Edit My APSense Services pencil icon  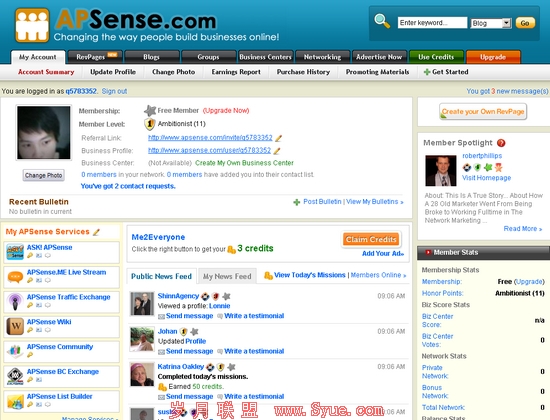coord(96,232)
